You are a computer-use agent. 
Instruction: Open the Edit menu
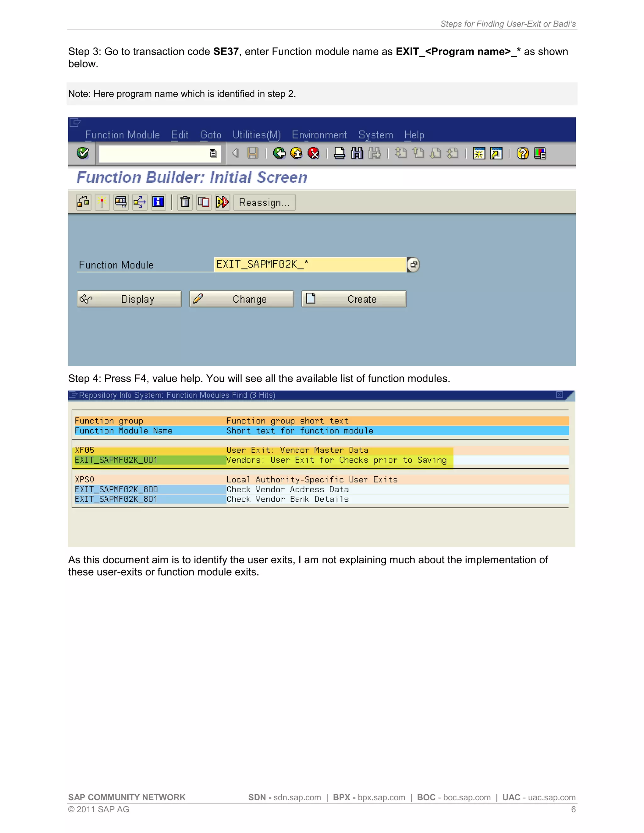click(x=180, y=135)
